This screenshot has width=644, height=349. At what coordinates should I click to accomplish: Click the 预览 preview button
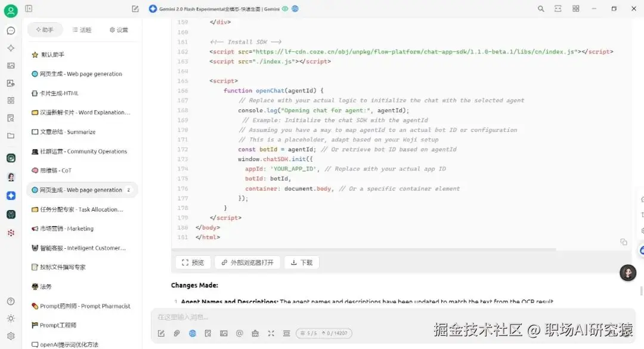(193, 262)
